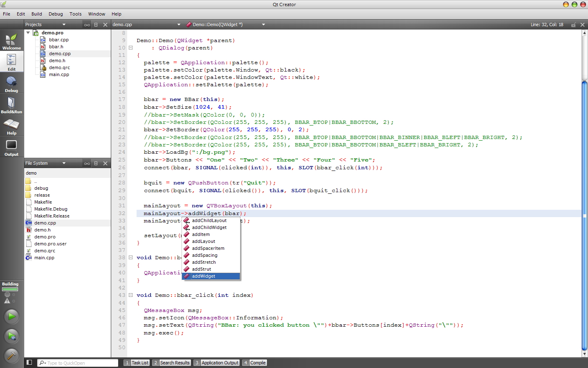Click the Building progress bar
This screenshot has width=588, height=368.
(x=10, y=289)
